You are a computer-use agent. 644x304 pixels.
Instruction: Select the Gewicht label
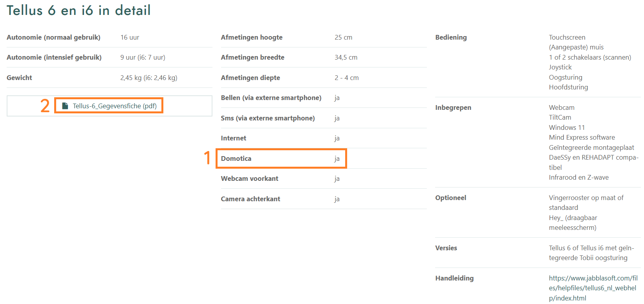19,78
